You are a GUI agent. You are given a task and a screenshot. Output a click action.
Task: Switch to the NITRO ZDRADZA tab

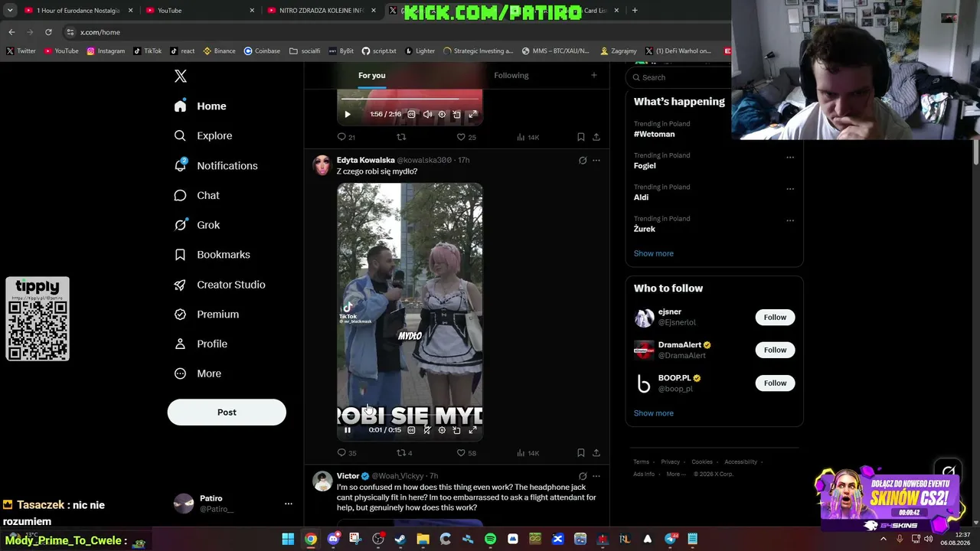[x=322, y=11]
